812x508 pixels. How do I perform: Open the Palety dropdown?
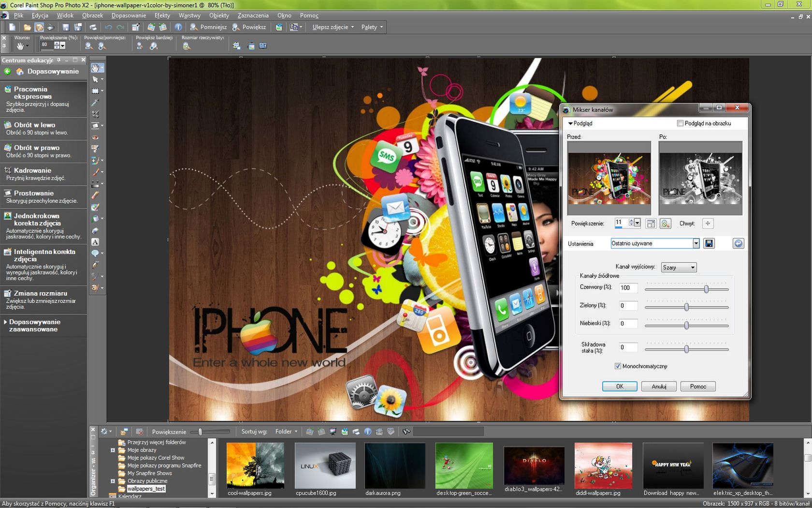pos(372,27)
